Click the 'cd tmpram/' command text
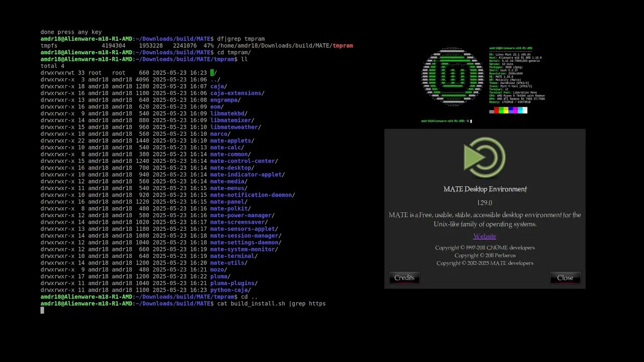 click(x=234, y=52)
